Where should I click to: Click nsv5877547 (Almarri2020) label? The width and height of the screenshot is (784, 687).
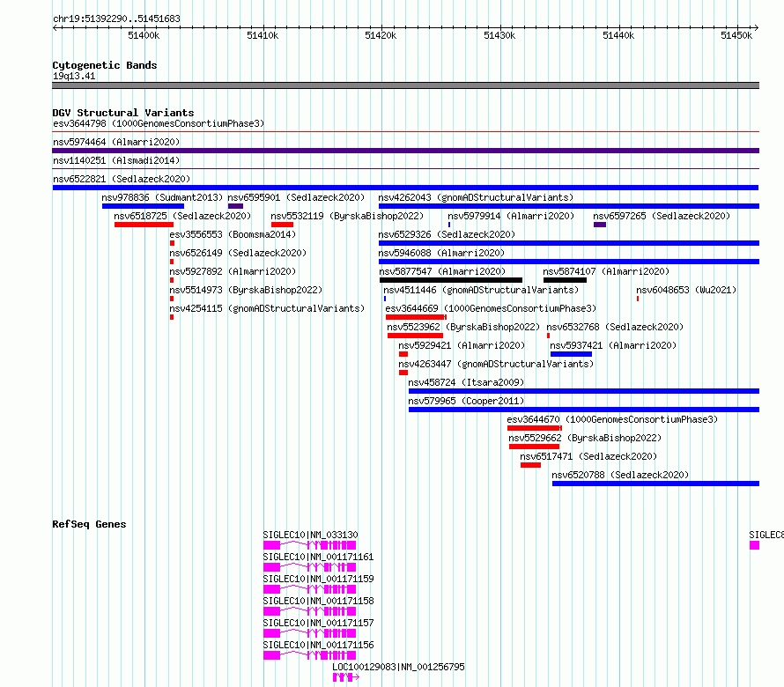(x=442, y=271)
